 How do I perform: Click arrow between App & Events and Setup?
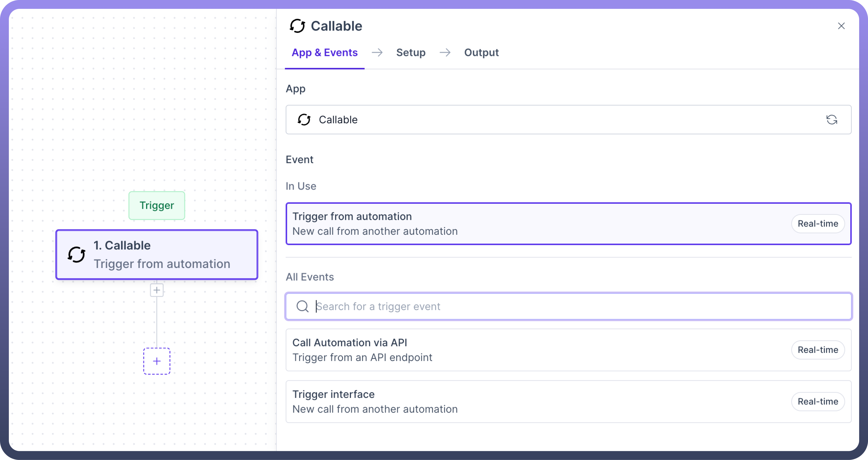377,52
